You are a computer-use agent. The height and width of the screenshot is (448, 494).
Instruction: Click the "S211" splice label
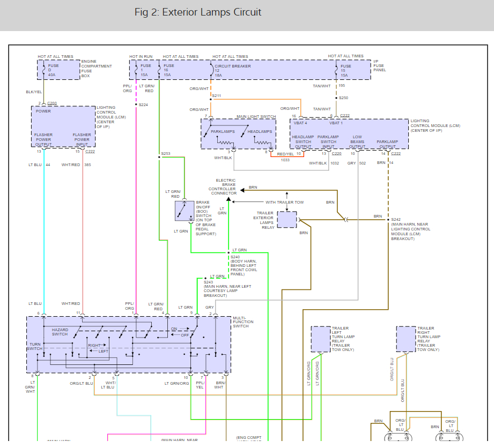coord(217,96)
